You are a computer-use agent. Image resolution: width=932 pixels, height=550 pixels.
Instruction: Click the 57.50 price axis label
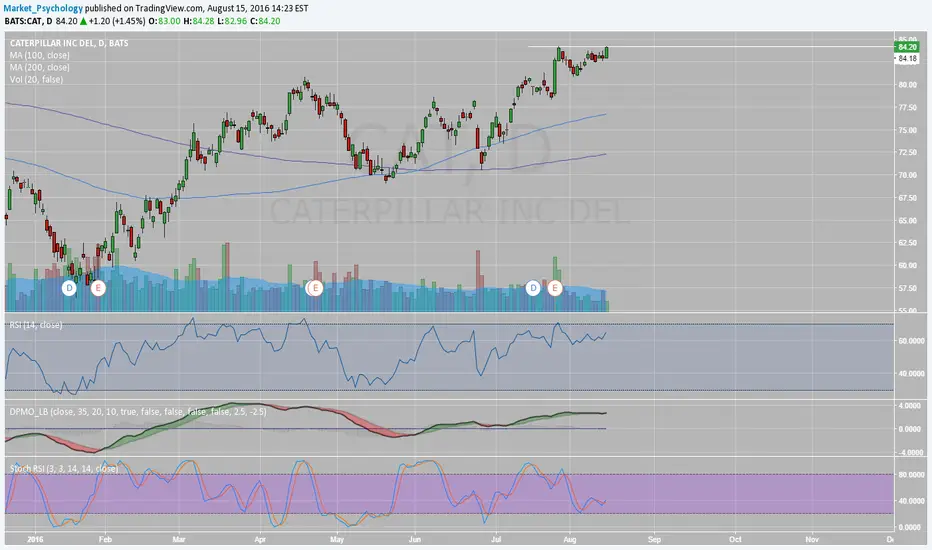pos(908,288)
